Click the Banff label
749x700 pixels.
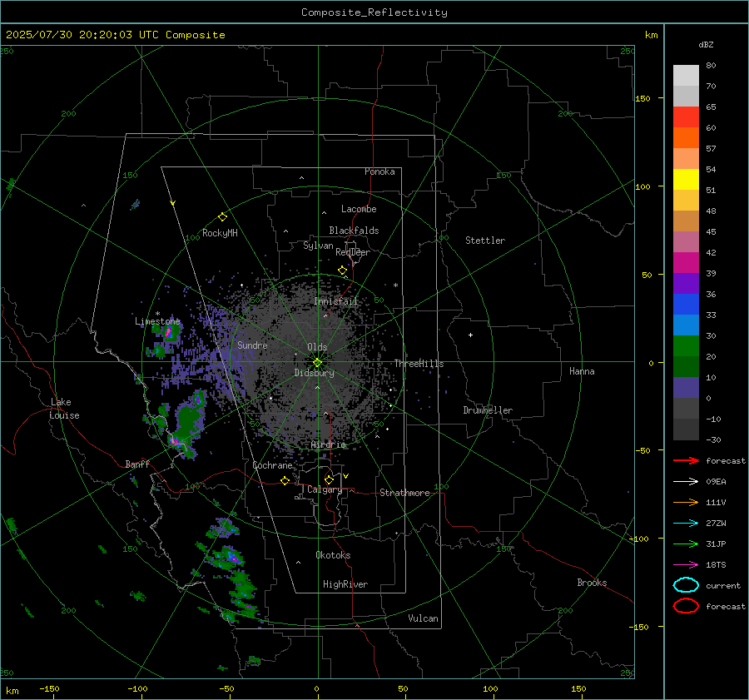pos(137,464)
